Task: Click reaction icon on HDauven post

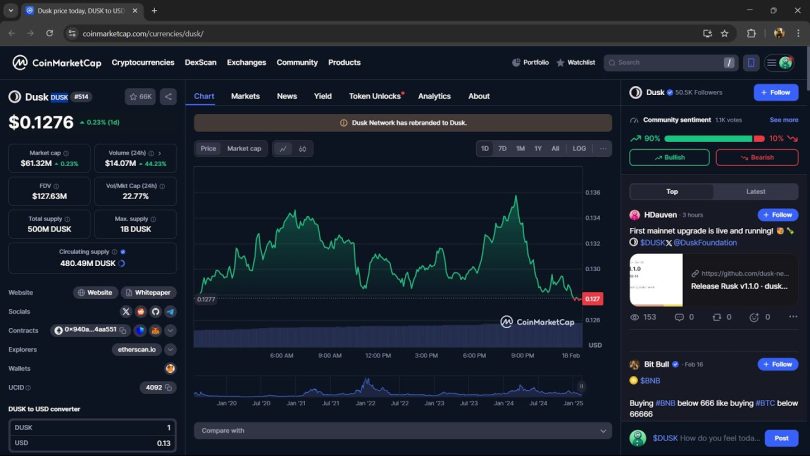Action: pyautogui.click(x=754, y=317)
